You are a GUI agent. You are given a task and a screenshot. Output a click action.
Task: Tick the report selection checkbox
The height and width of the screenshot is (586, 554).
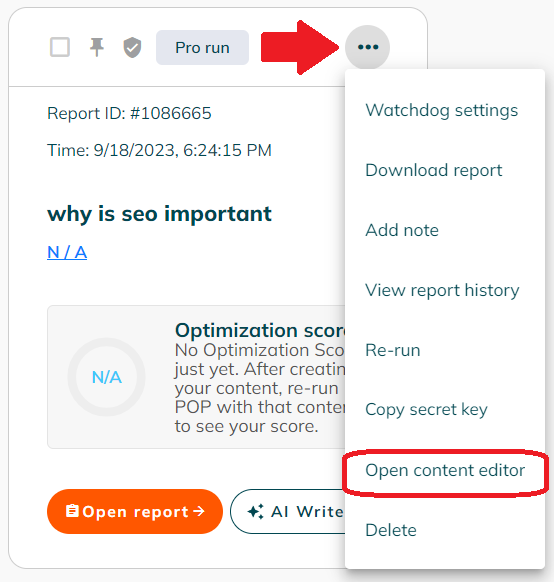click(60, 47)
